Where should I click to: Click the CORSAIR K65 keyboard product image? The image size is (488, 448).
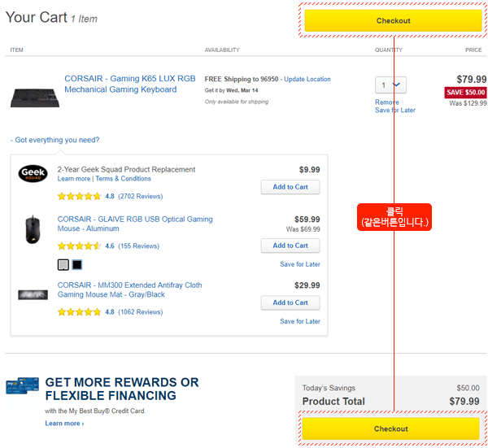point(35,98)
